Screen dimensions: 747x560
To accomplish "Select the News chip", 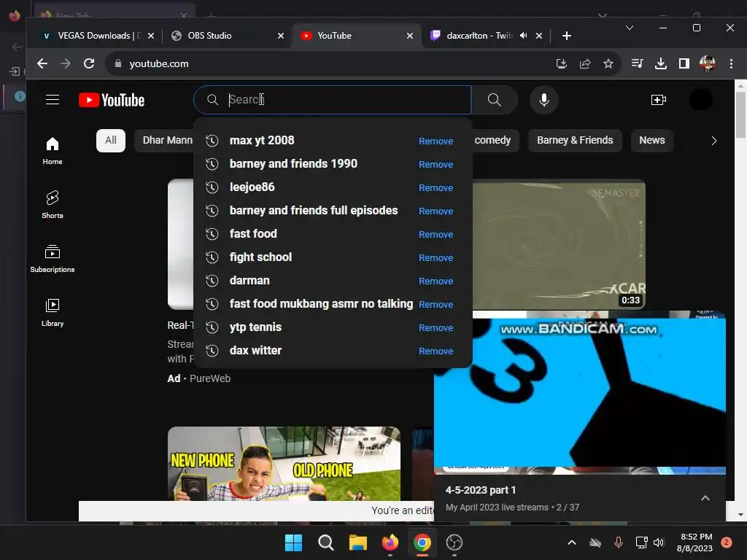I will point(651,141).
